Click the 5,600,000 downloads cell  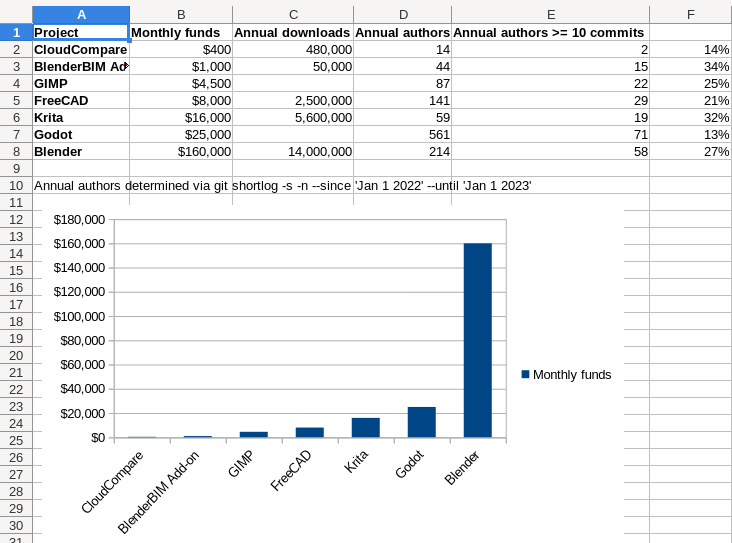pyautogui.click(x=293, y=118)
